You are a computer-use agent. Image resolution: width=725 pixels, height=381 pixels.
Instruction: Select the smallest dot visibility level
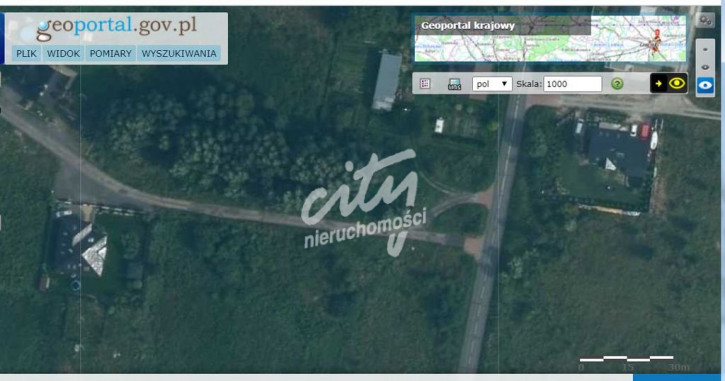tap(705, 49)
